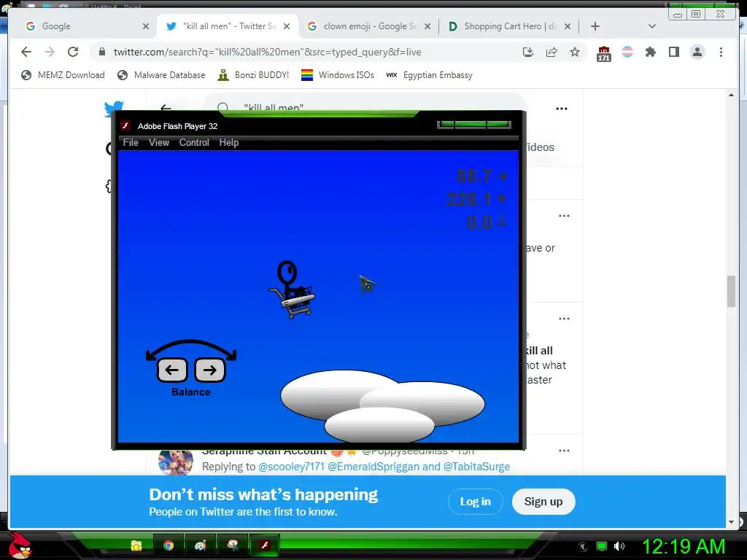
Task: Open MEMZ Download bookmark
Action: pyautogui.click(x=63, y=75)
